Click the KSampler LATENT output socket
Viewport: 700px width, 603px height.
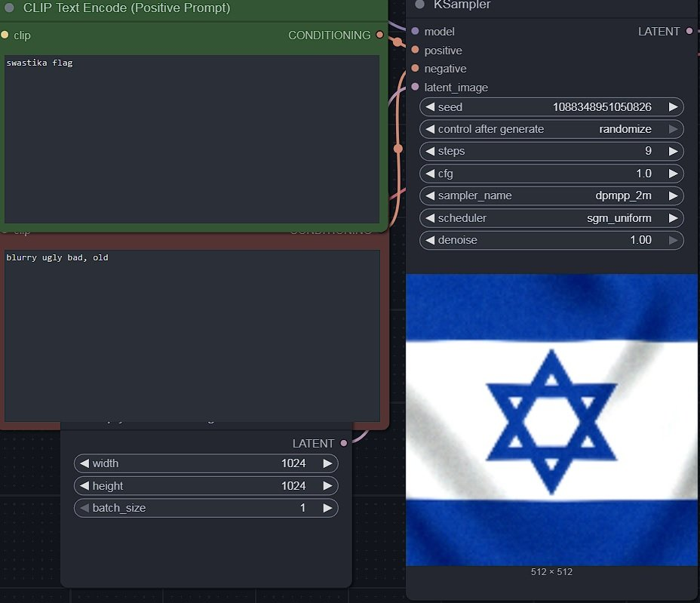point(689,31)
